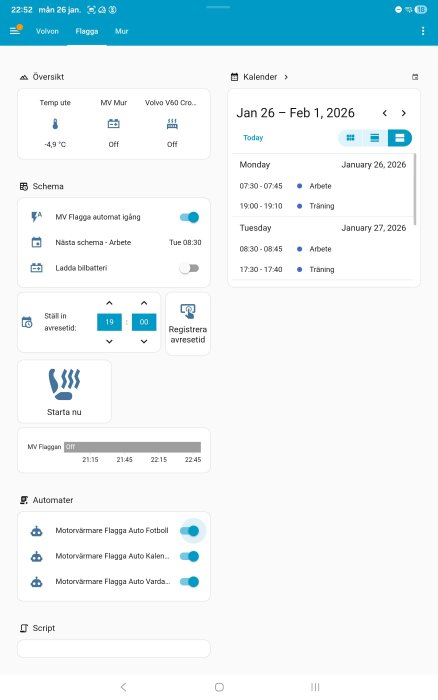This screenshot has width=438, height=700.
Task: Click the -4,9 °C temperature value
Action: coord(55,145)
